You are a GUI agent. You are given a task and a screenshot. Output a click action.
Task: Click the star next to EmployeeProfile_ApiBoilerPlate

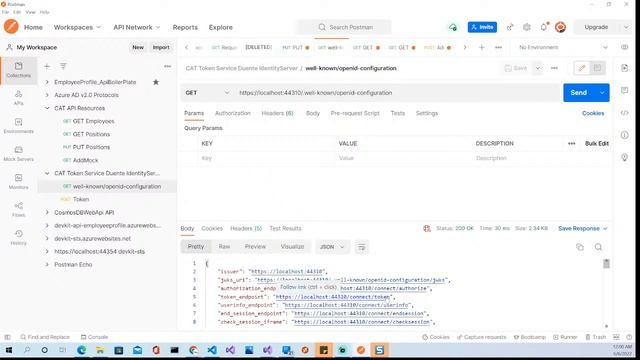tap(156, 82)
